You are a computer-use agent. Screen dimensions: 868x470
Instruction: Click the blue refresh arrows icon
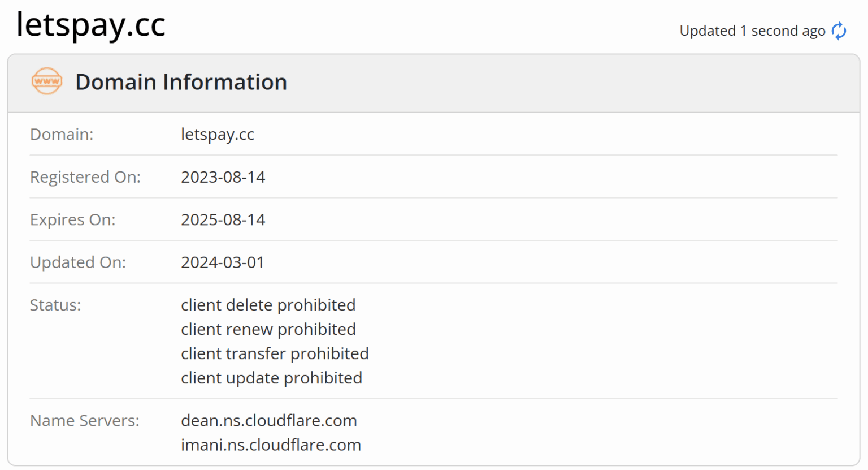point(839,31)
